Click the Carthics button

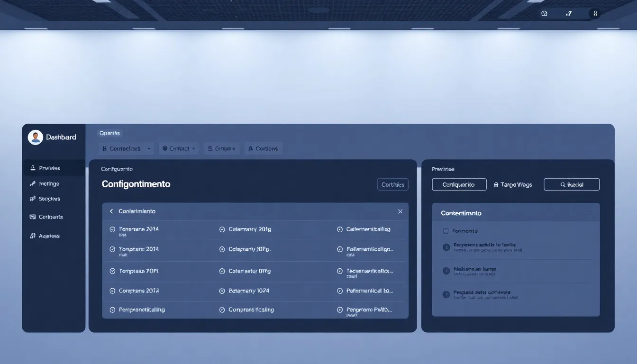coord(392,184)
